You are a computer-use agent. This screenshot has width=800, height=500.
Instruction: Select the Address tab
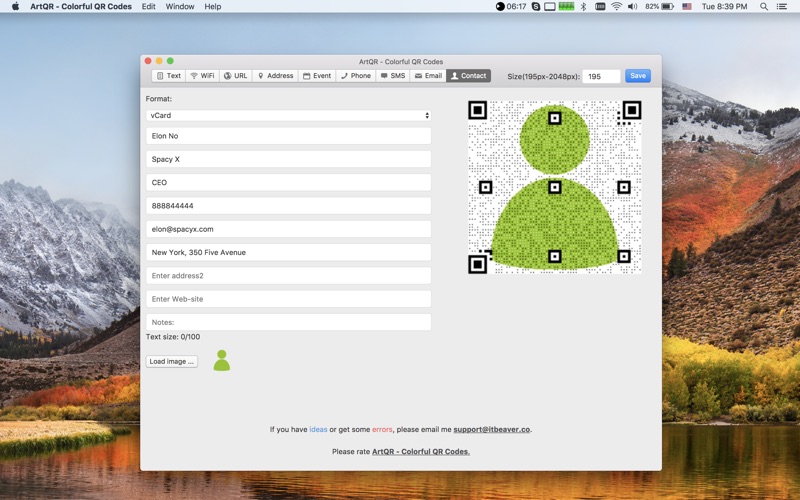(275, 76)
